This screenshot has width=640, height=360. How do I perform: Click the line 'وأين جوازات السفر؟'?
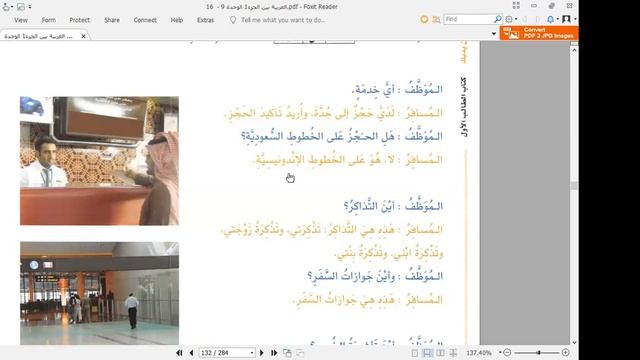coord(375,276)
